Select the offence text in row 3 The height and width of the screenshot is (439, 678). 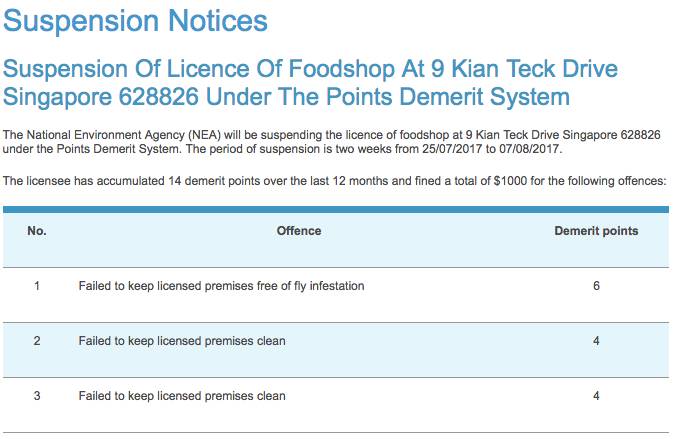coord(182,396)
